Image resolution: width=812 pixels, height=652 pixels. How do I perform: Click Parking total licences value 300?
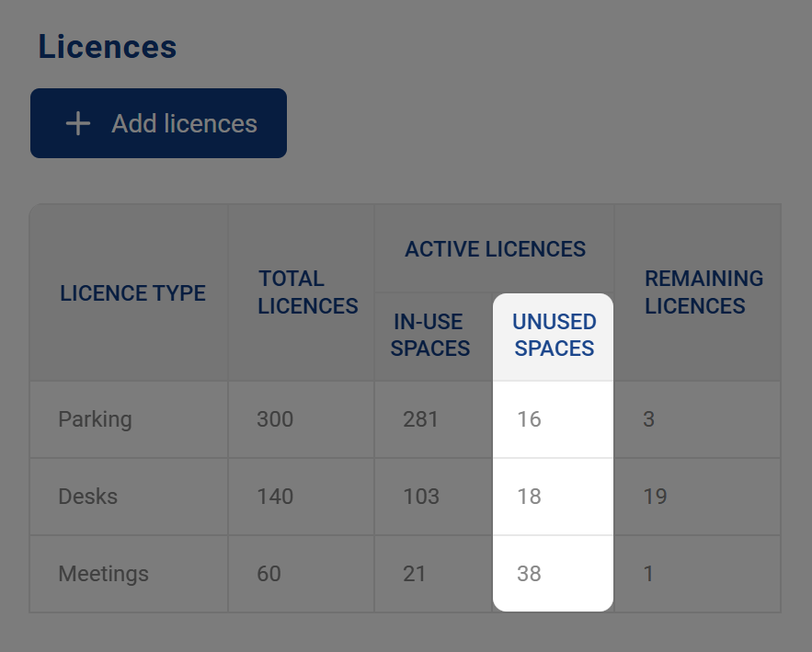(275, 419)
